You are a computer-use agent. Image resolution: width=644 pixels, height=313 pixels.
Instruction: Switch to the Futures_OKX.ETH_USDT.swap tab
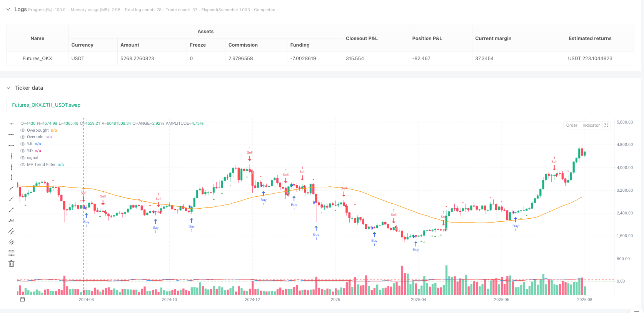[46, 105]
